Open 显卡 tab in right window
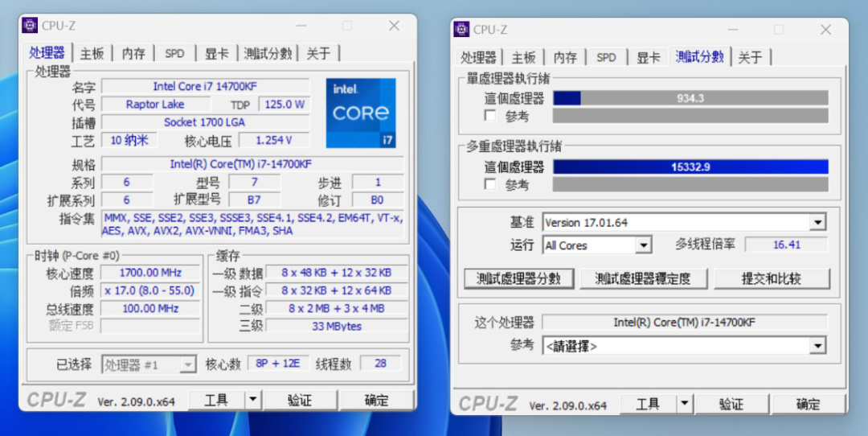Viewport: 868px width, 436px height. pyautogui.click(x=649, y=57)
